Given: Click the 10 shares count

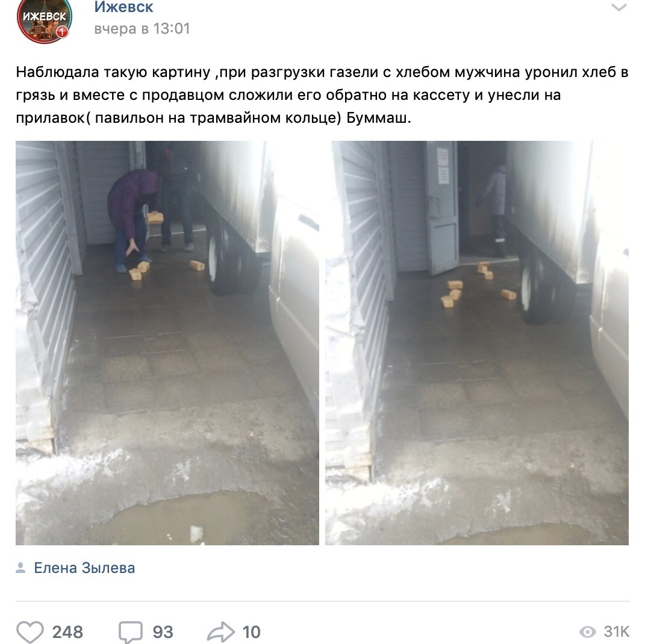Looking at the screenshot, I should (251, 631).
